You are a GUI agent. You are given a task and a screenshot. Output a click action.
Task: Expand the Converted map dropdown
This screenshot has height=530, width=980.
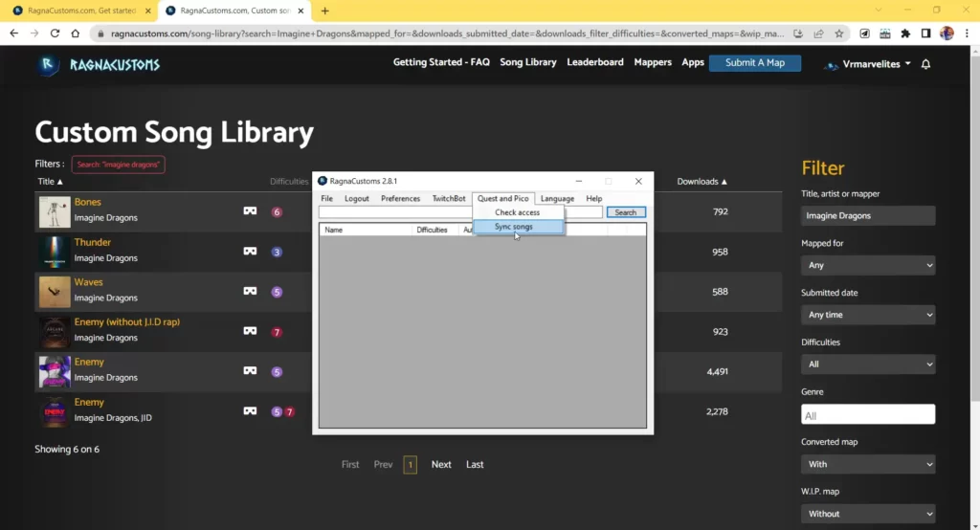(x=868, y=464)
